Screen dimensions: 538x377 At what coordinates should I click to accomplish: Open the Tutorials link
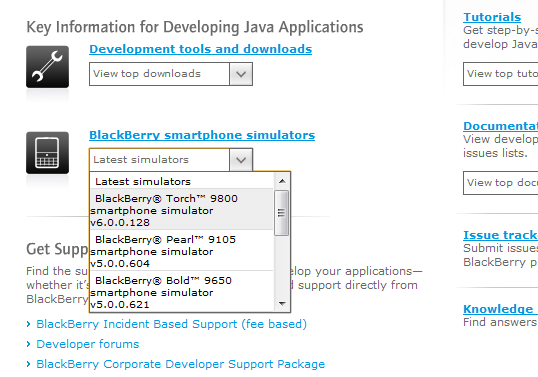click(x=492, y=17)
